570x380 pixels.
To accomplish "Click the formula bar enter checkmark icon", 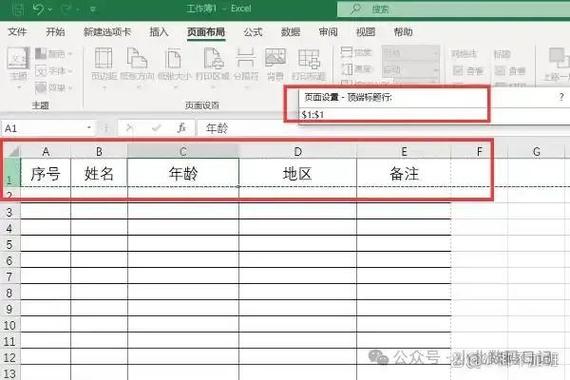I will click(x=156, y=128).
